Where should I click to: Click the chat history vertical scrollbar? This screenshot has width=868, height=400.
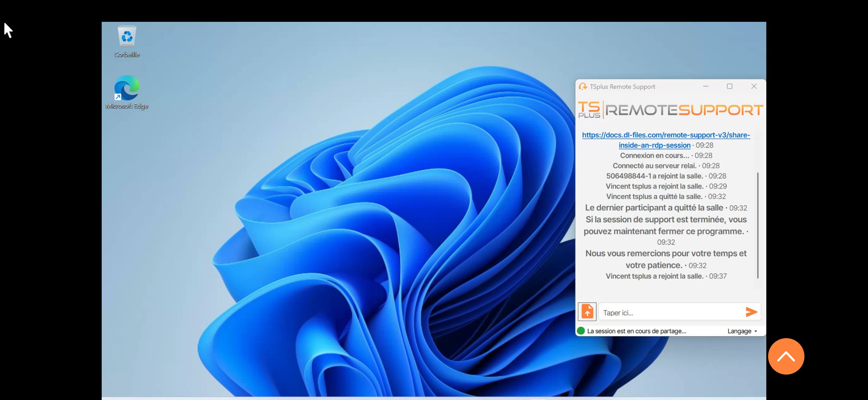tap(758, 225)
